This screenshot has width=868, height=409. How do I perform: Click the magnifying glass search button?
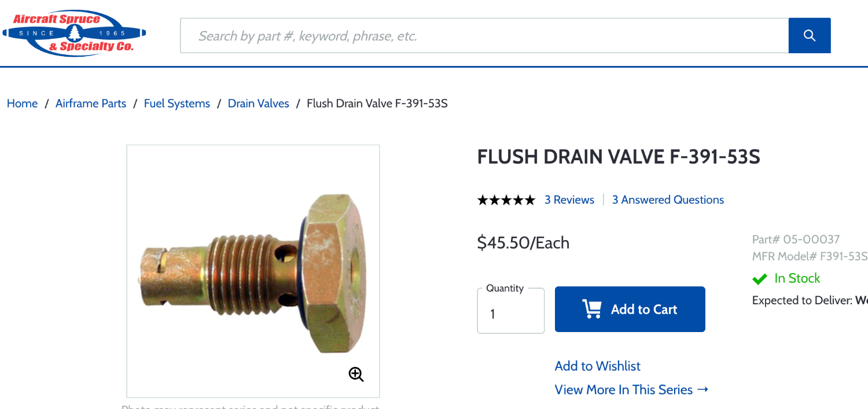click(x=809, y=36)
